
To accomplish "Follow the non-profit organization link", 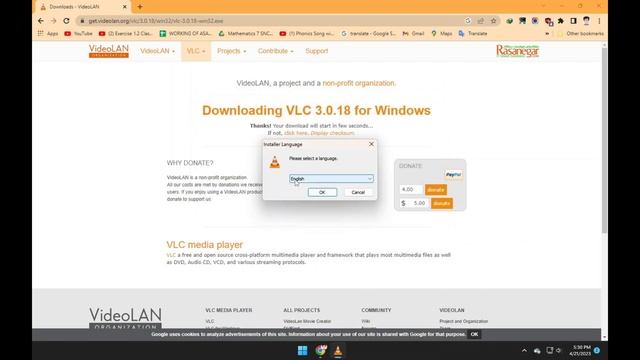I will (358, 83).
